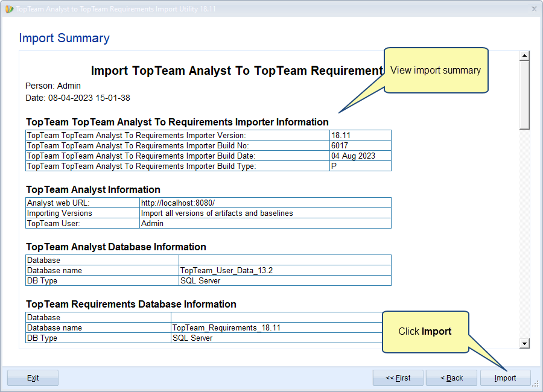Click the resize grip in window corner
The height and width of the screenshot is (392, 543).
[536, 384]
